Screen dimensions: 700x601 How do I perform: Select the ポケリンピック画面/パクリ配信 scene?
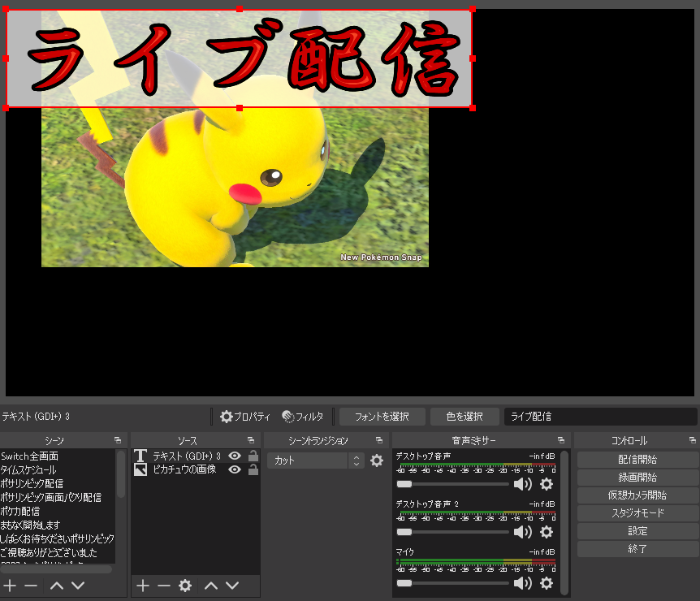(58, 497)
